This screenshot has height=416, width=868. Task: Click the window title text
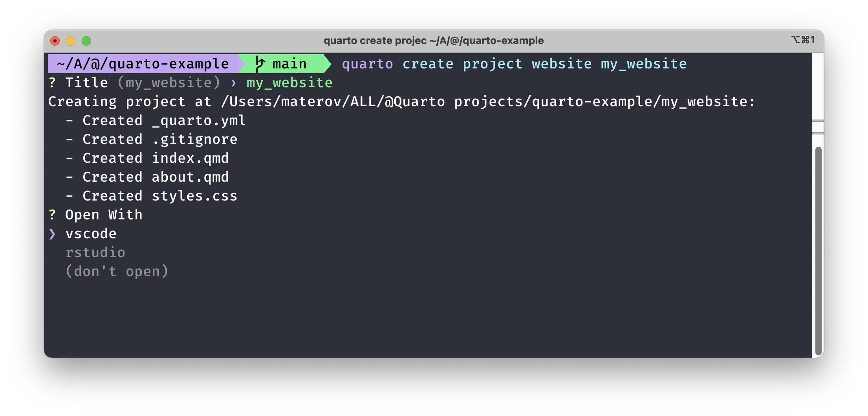434,40
